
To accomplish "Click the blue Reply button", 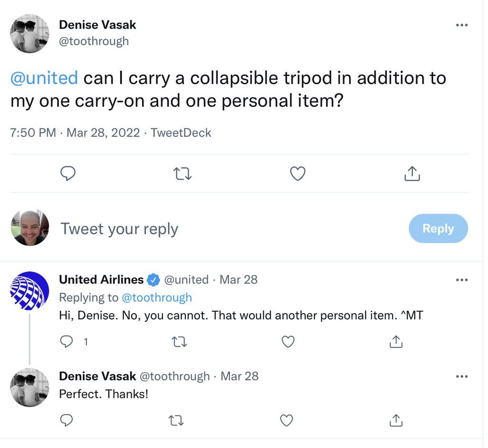I will coord(438,229).
